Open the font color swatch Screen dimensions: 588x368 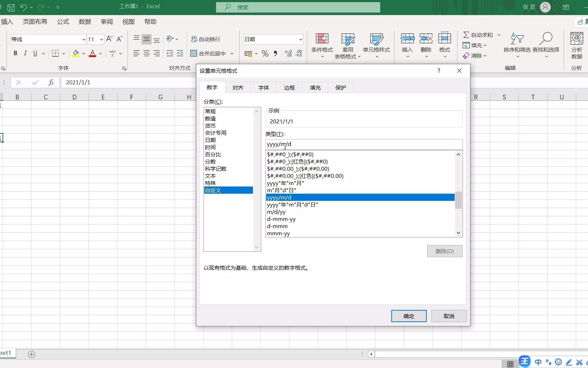point(92,53)
